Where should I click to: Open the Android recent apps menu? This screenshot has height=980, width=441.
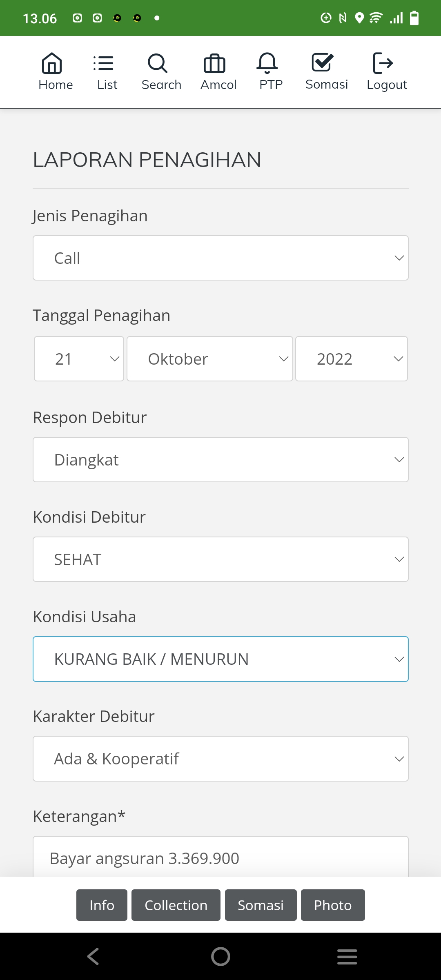[x=347, y=956]
